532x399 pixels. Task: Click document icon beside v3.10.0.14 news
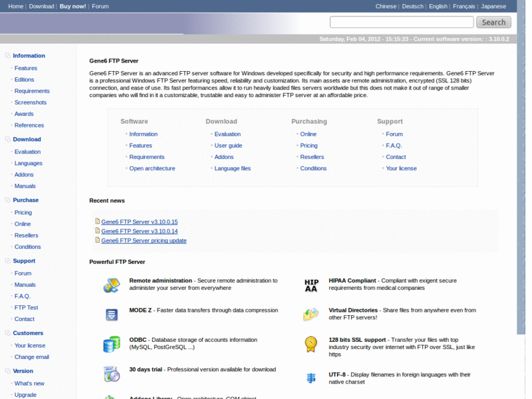pos(97,231)
